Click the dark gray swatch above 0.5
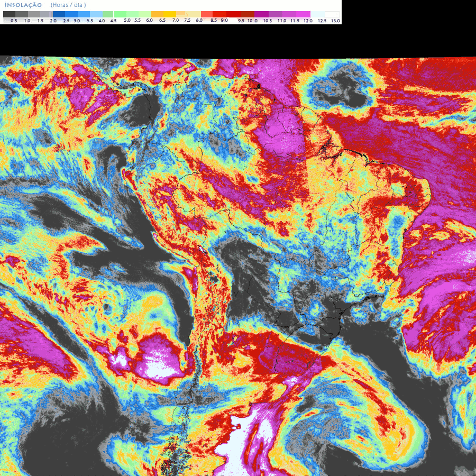 point(9,14)
